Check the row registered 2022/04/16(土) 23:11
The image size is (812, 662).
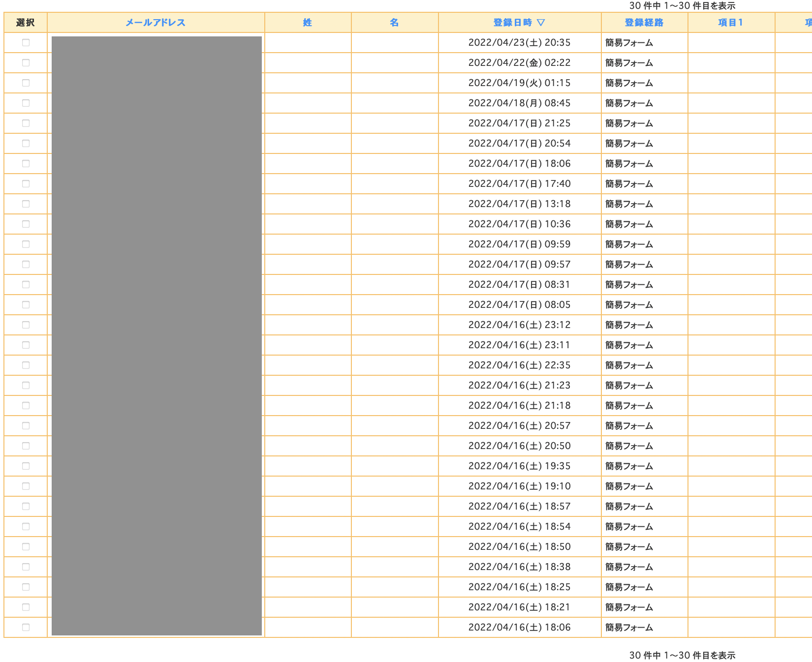(26, 345)
